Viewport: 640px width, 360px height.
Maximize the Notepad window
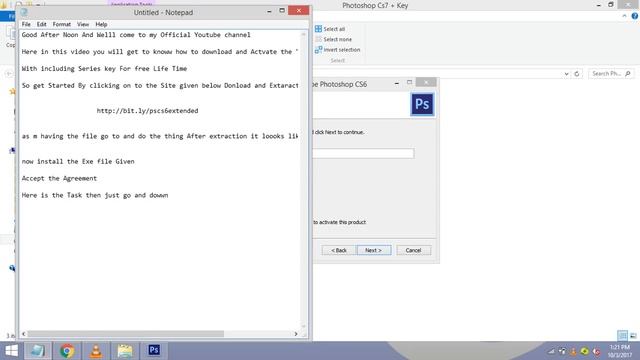click(282, 11)
